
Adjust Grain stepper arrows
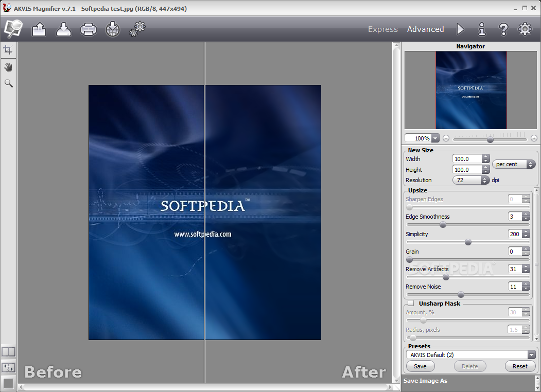526,252
